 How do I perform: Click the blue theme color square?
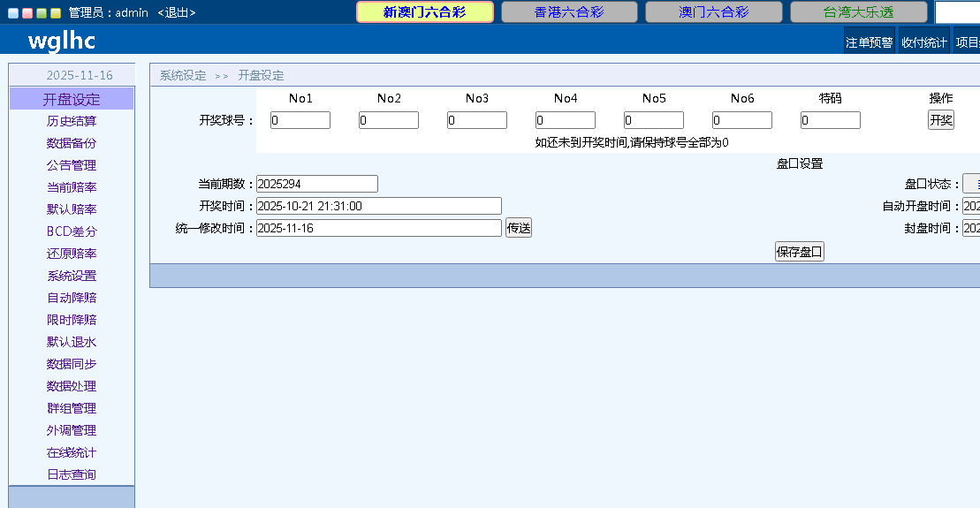(x=13, y=13)
